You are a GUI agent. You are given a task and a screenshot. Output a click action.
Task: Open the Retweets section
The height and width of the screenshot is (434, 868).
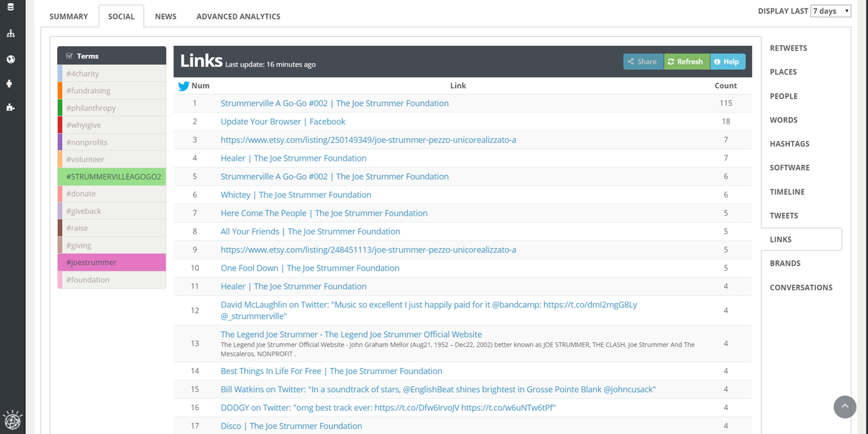pos(788,48)
